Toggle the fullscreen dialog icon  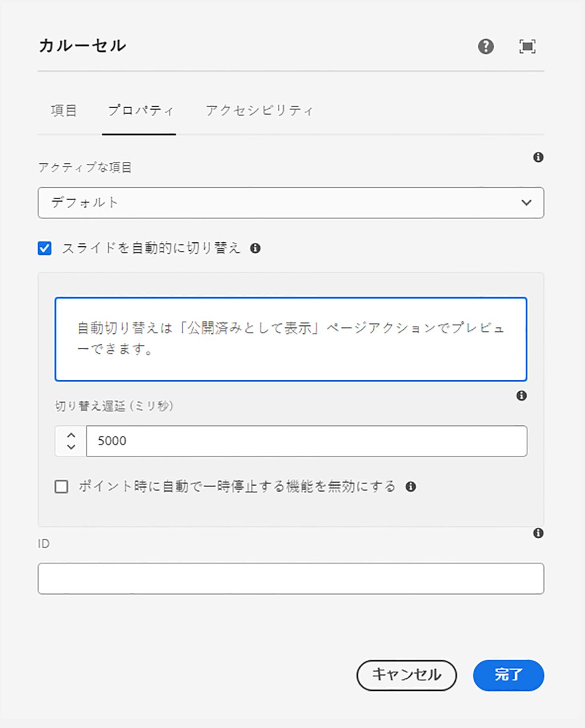527,46
